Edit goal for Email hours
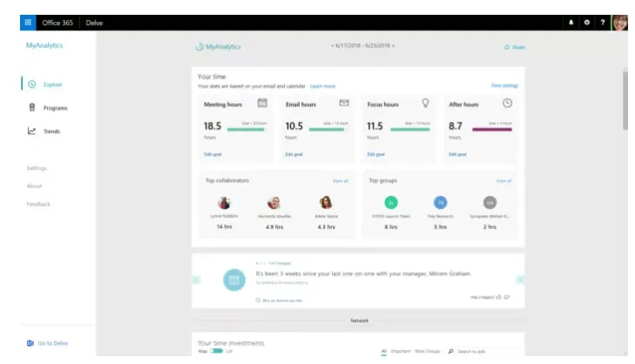The image size is (635, 364). click(294, 154)
